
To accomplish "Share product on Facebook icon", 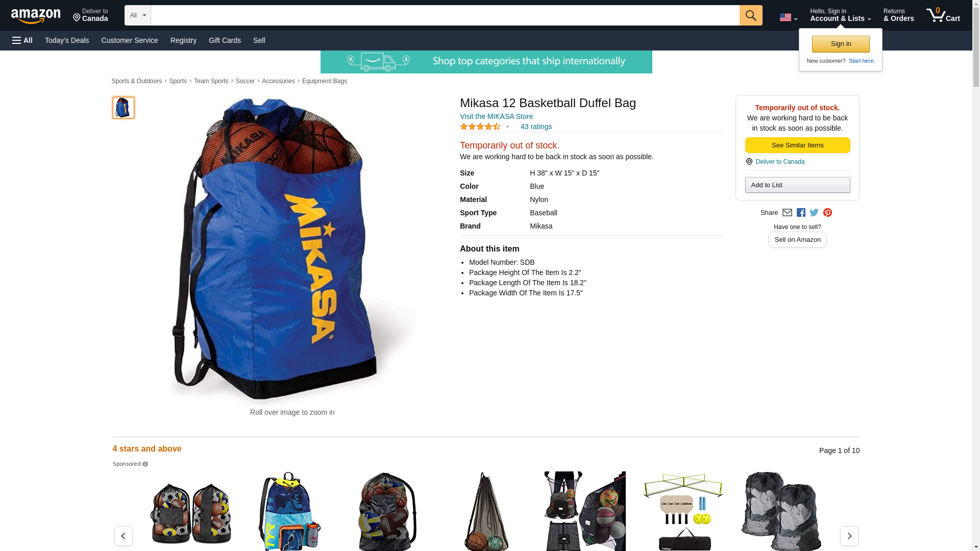I will pyautogui.click(x=801, y=213).
